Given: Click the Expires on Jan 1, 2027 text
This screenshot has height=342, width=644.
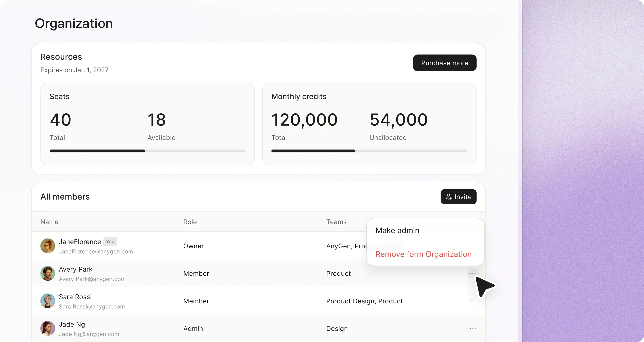Looking at the screenshot, I should [x=74, y=70].
